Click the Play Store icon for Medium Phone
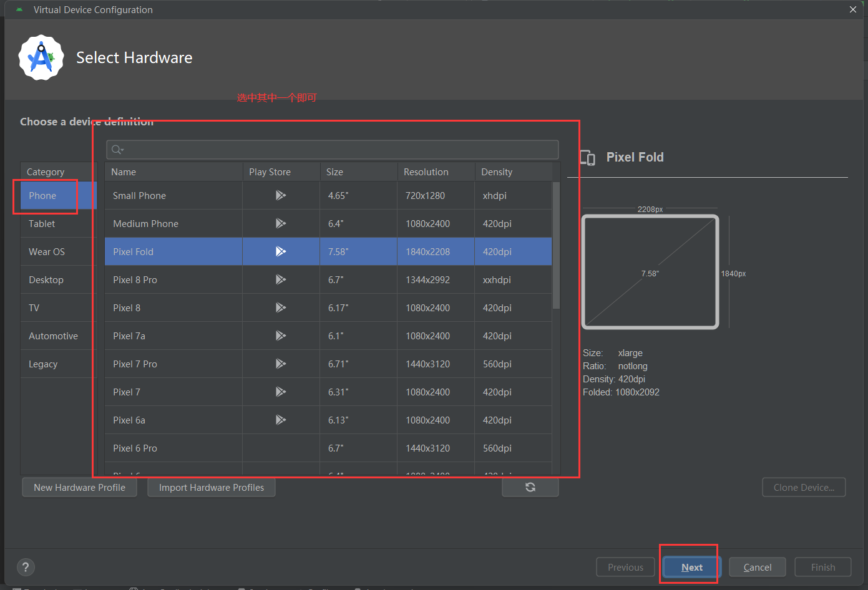 281,223
